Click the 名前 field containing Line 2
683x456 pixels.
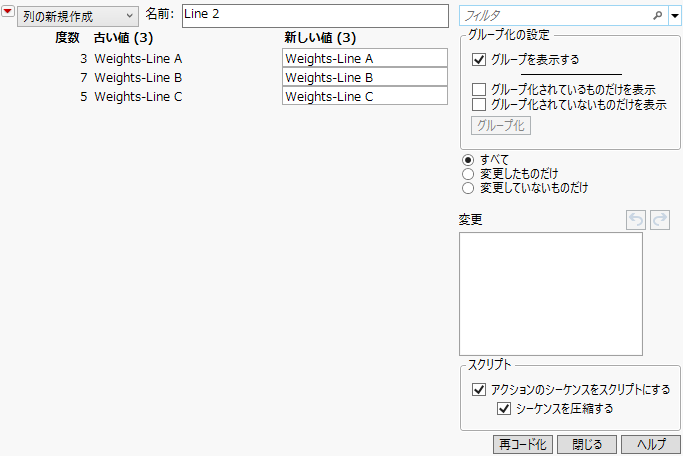[x=315, y=16]
